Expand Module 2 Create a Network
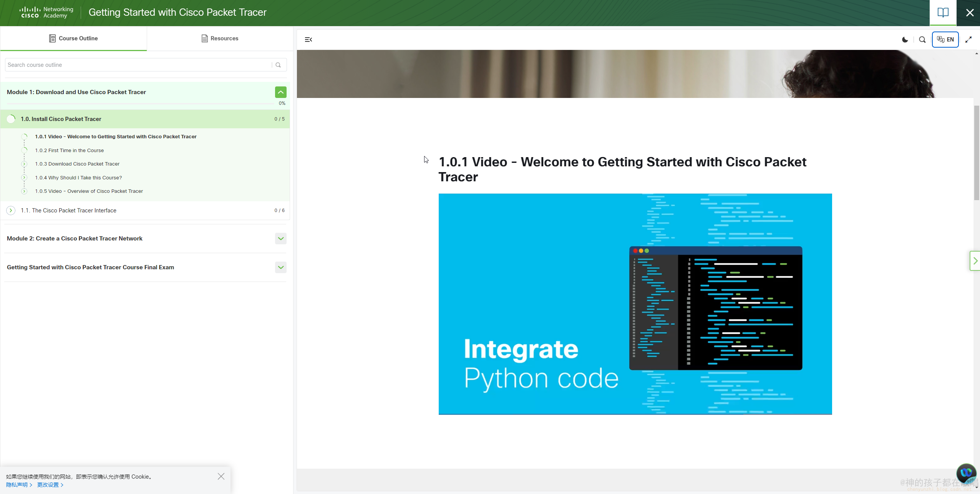This screenshot has width=980, height=494. coord(280,239)
